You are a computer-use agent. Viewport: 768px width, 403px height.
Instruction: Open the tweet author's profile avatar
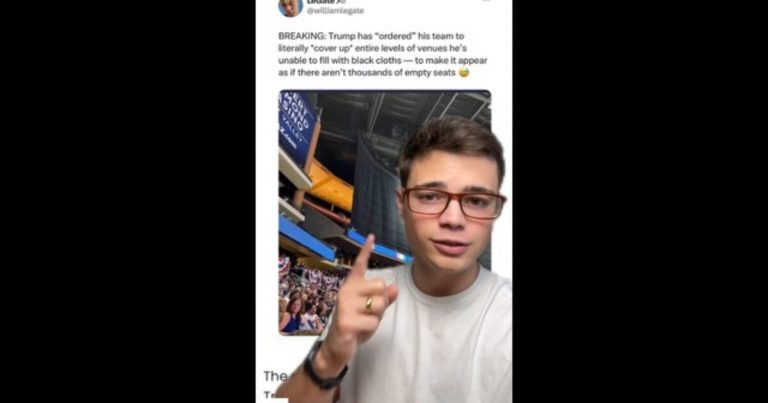click(290, 7)
